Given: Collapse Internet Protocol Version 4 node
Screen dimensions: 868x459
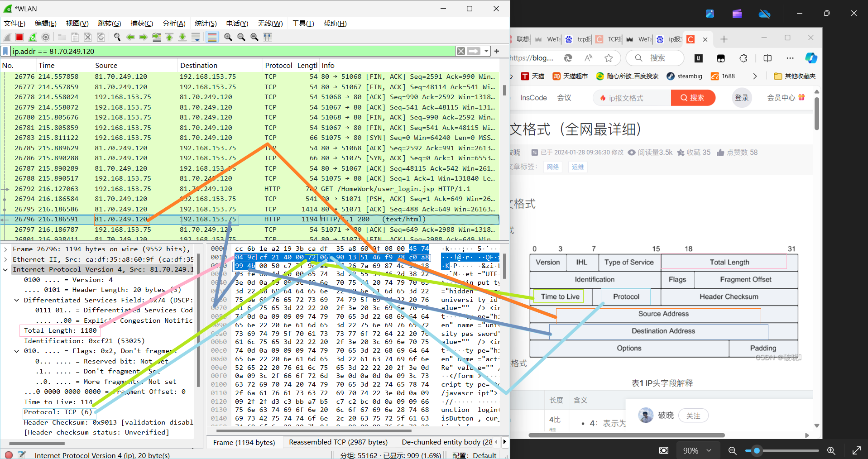Looking at the screenshot, I should pyautogui.click(x=5, y=269).
